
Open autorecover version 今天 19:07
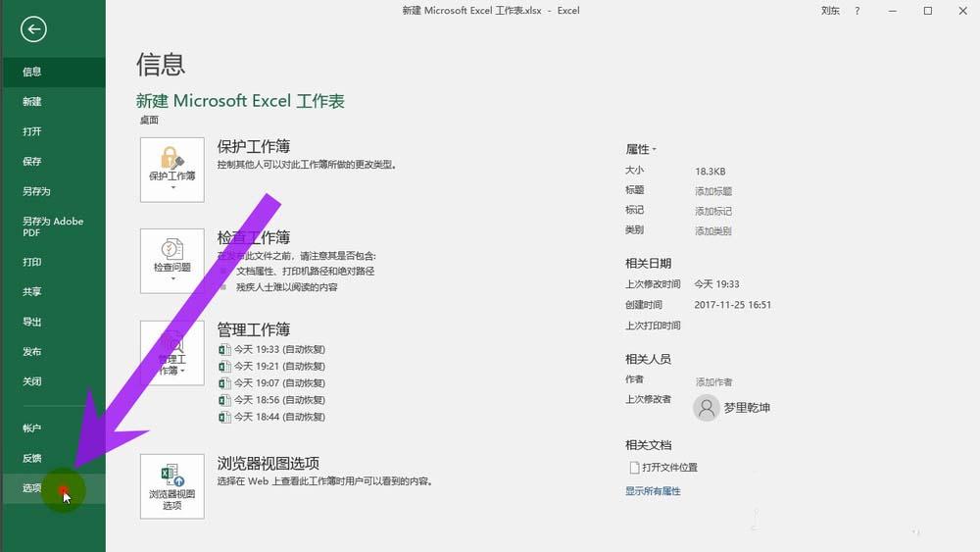click(272, 383)
